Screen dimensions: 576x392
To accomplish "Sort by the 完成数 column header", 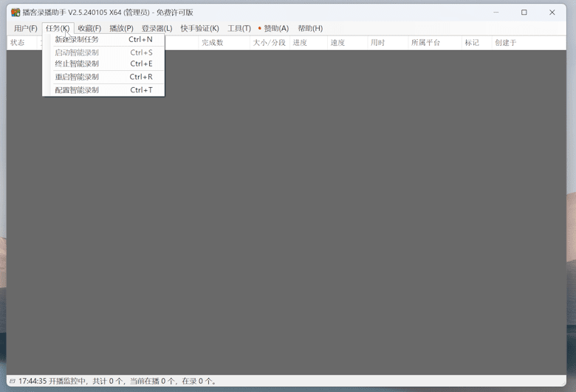I will tap(224, 43).
